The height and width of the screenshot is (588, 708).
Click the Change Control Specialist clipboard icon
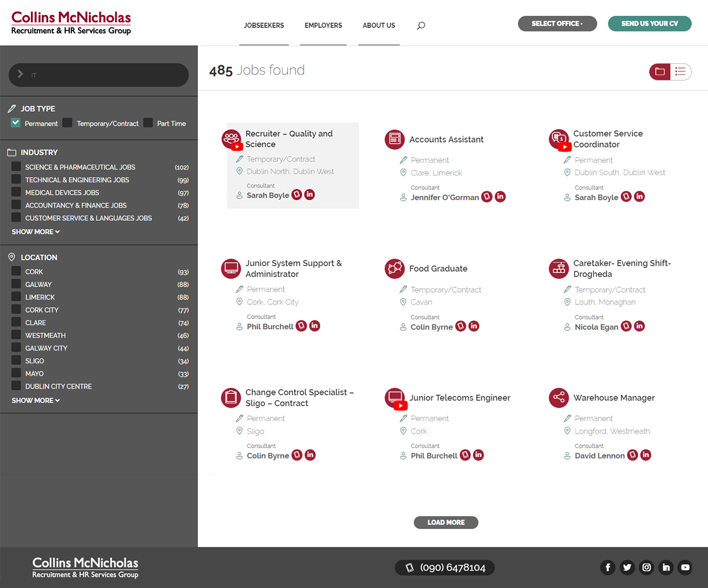(x=231, y=398)
